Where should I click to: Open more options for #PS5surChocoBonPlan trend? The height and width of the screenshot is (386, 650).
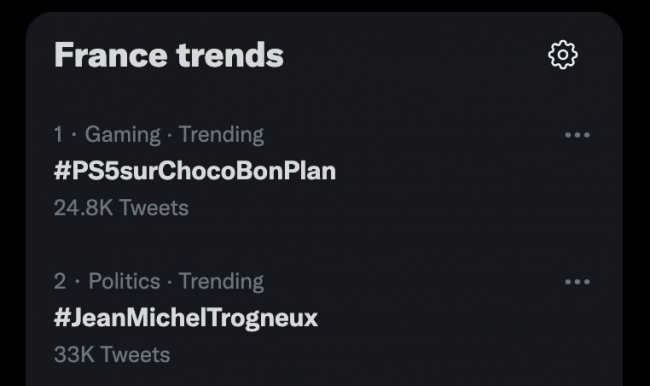(x=577, y=135)
